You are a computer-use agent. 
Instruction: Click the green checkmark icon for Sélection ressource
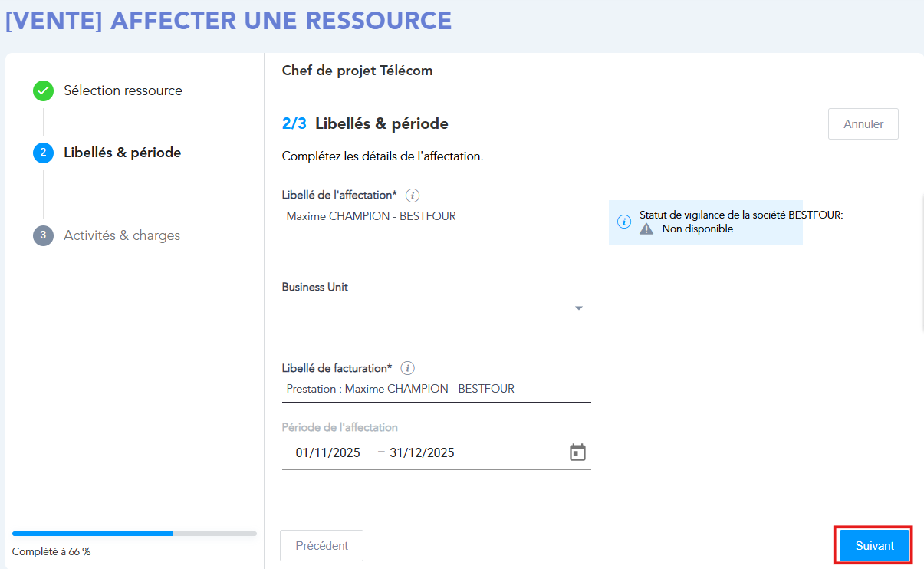(43, 90)
